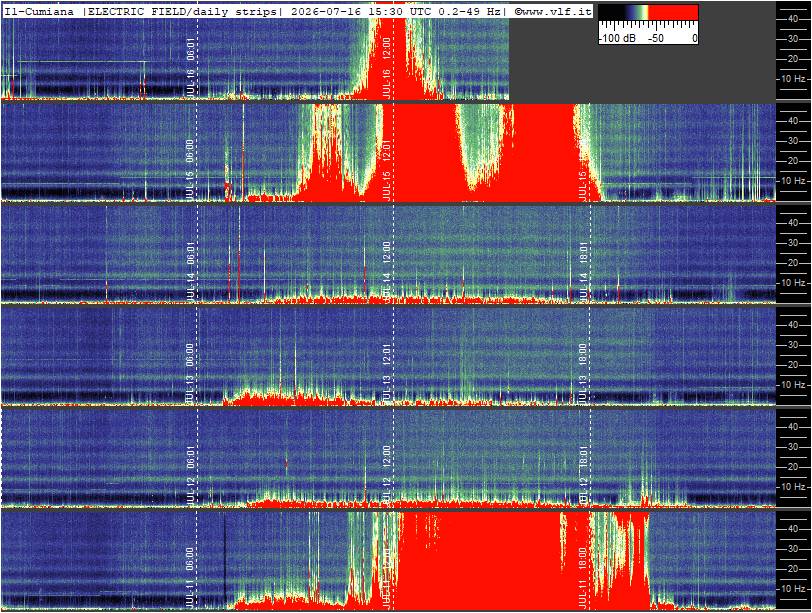Click the JUL 16 06:01 time marker
This screenshot has width=812, height=613.
tap(190, 67)
